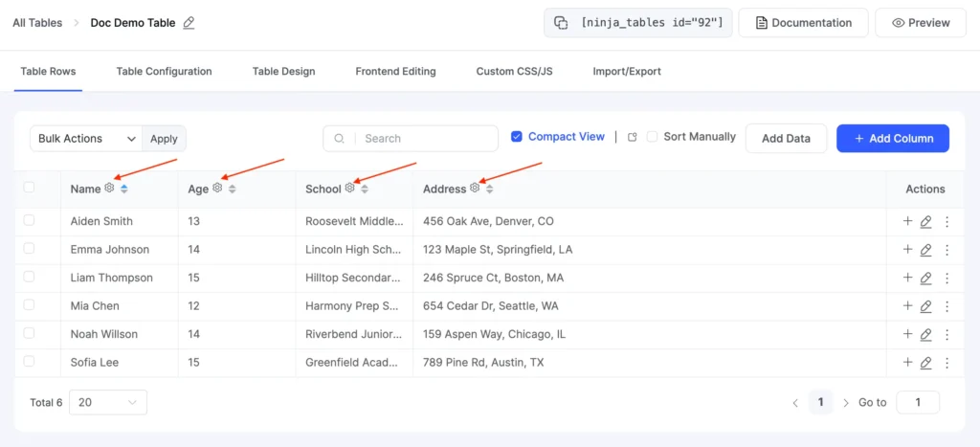The image size is (980, 447).
Task: Open the Table Design tab
Action: pos(283,71)
